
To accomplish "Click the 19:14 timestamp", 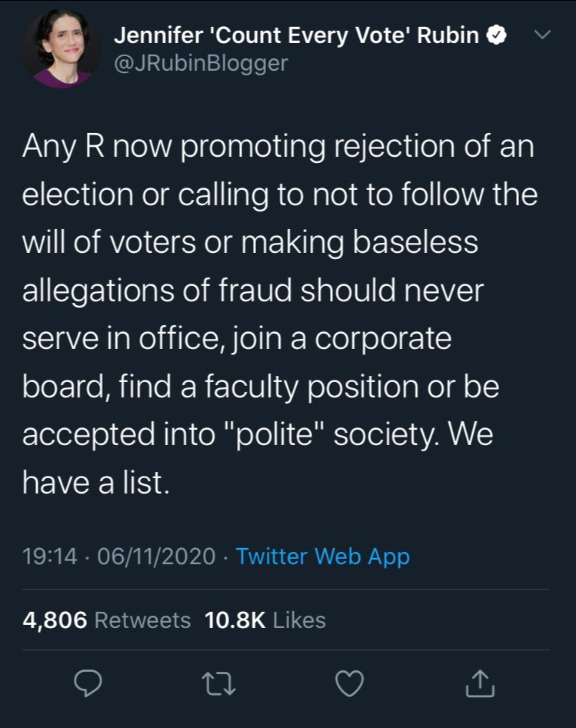I will 49,556.
